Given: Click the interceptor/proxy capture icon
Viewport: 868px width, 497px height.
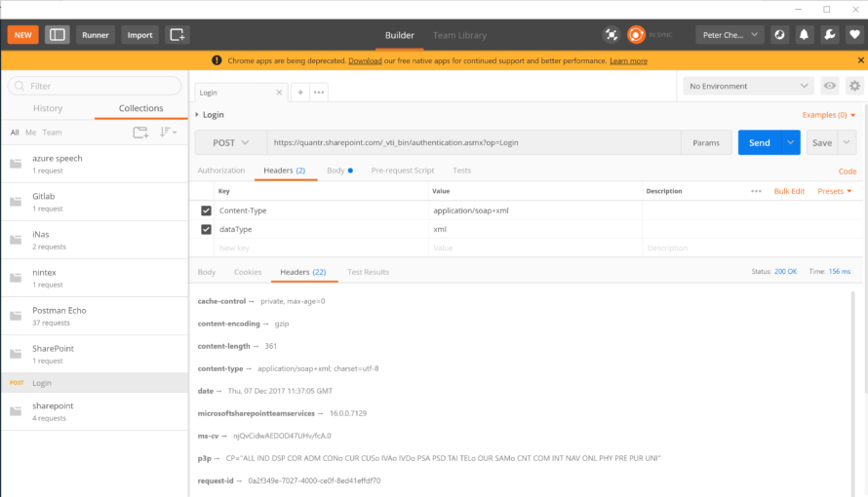Looking at the screenshot, I should pyautogui.click(x=612, y=35).
